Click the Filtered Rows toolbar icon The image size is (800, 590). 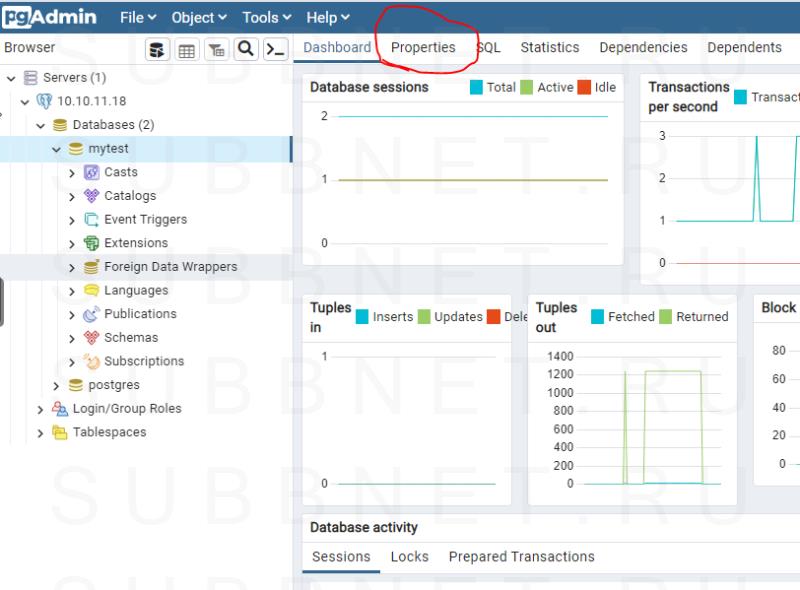(x=215, y=50)
